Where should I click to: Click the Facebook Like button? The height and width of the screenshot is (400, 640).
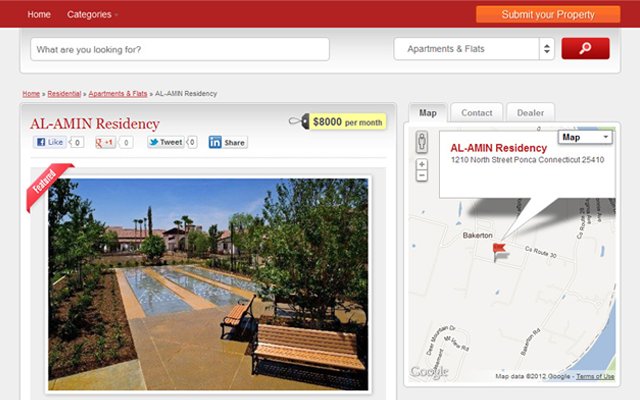coord(50,142)
